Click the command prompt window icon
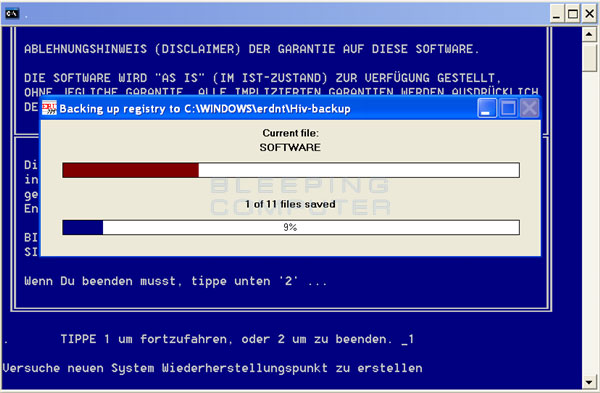The height and width of the screenshot is (393, 600). pyautogui.click(x=12, y=14)
